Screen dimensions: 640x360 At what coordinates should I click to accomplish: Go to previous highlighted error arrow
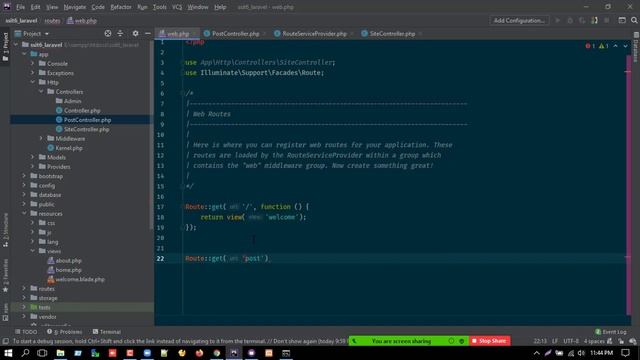click(x=616, y=46)
